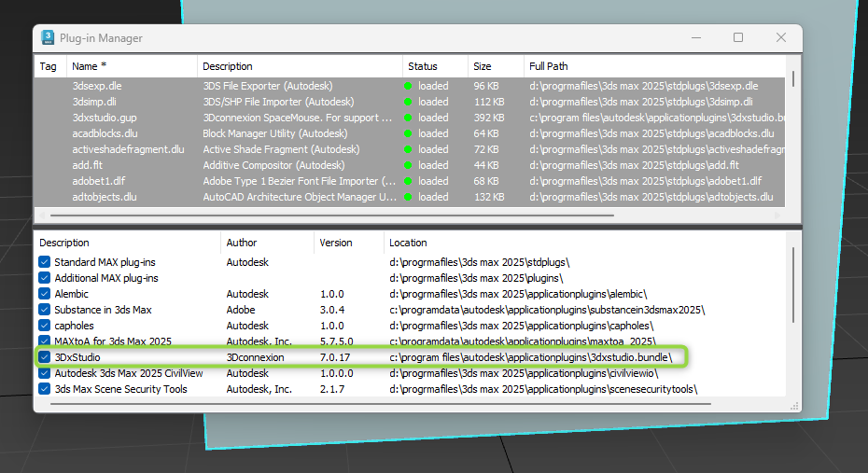This screenshot has height=473, width=868.
Task: Click 'Block Manager Utility (Autodesk)' description
Action: coord(275,133)
